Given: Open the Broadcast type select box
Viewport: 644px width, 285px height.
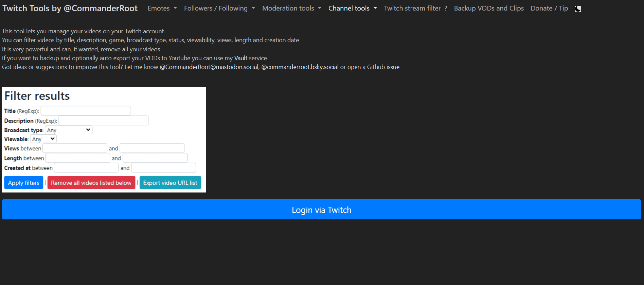Looking at the screenshot, I should pyautogui.click(x=69, y=130).
